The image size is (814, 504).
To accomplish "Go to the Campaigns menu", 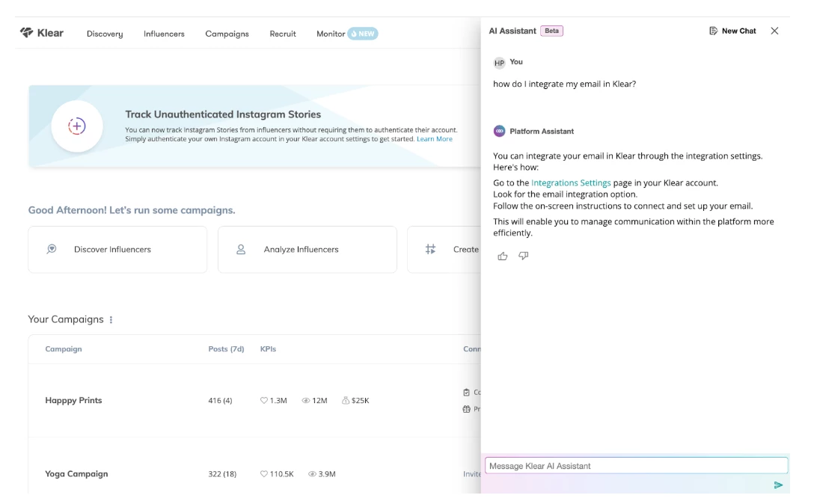I will tap(227, 34).
